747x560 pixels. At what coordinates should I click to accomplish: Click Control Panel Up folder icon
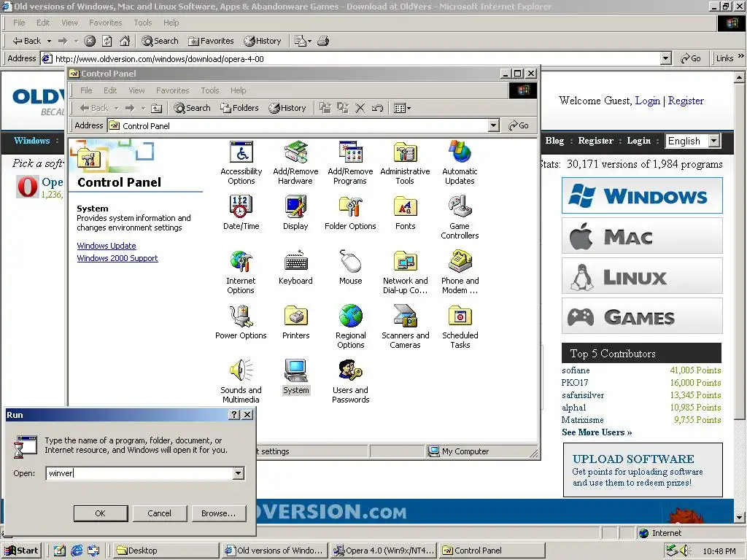(156, 108)
